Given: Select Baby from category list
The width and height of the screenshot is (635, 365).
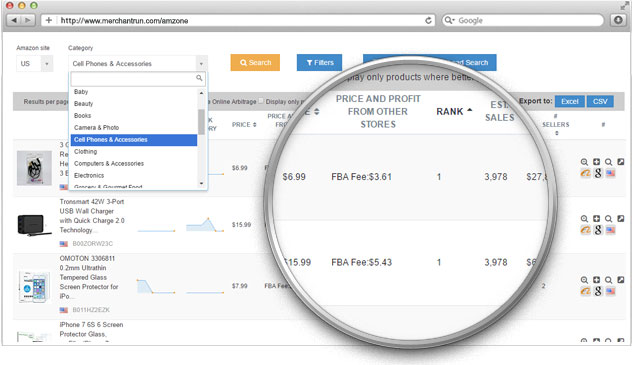Looking at the screenshot, I should [x=134, y=92].
